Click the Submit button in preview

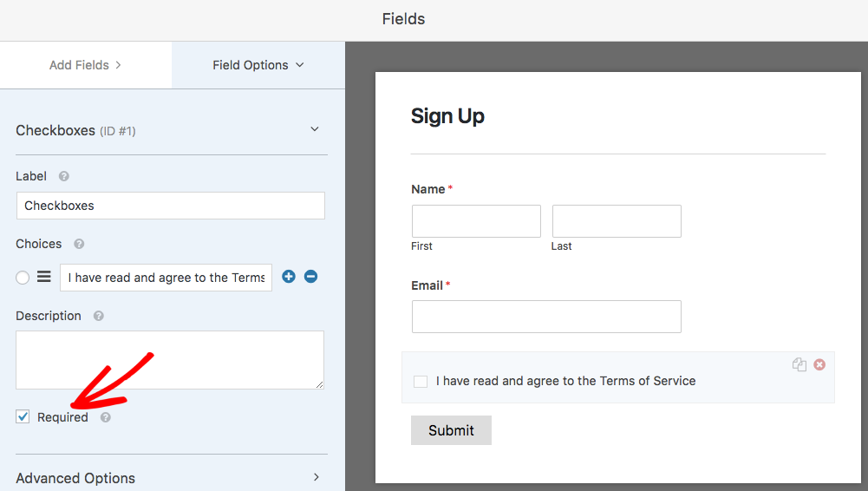(x=451, y=430)
